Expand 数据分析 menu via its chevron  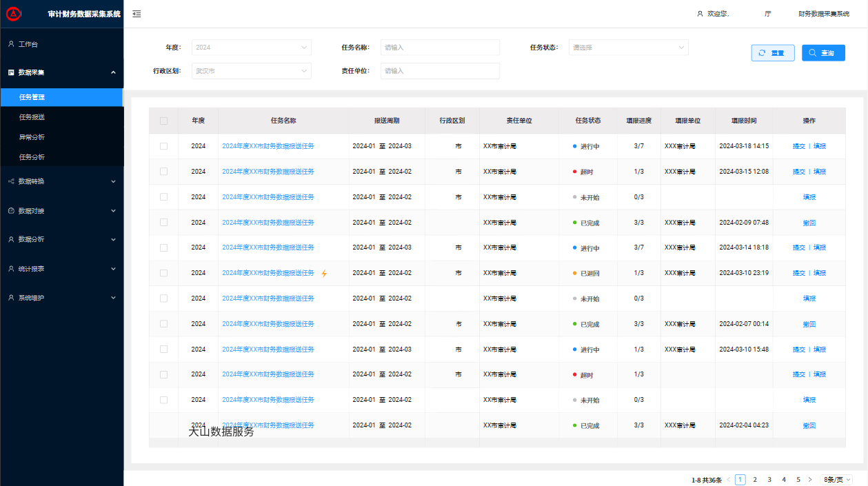113,239
